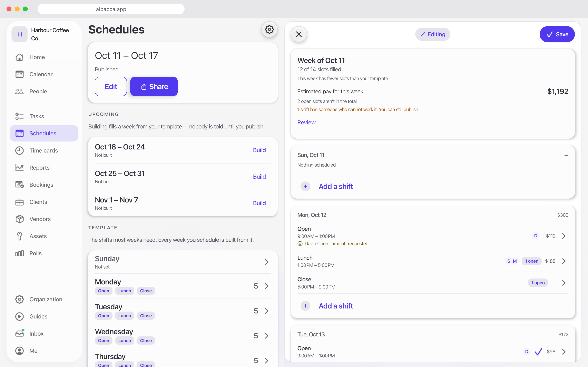
Task: Go to Bookings in sidebar
Action: tap(44, 185)
